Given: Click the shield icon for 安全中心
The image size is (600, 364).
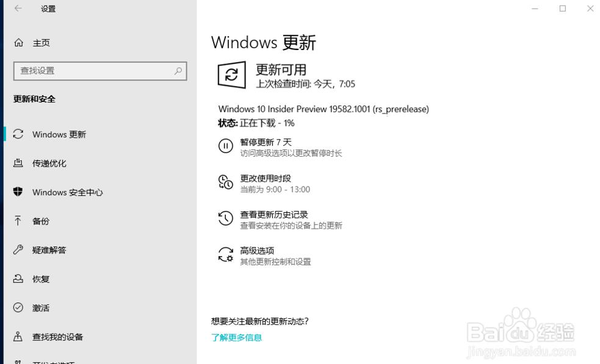Looking at the screenshot, I should pos(18,191).
